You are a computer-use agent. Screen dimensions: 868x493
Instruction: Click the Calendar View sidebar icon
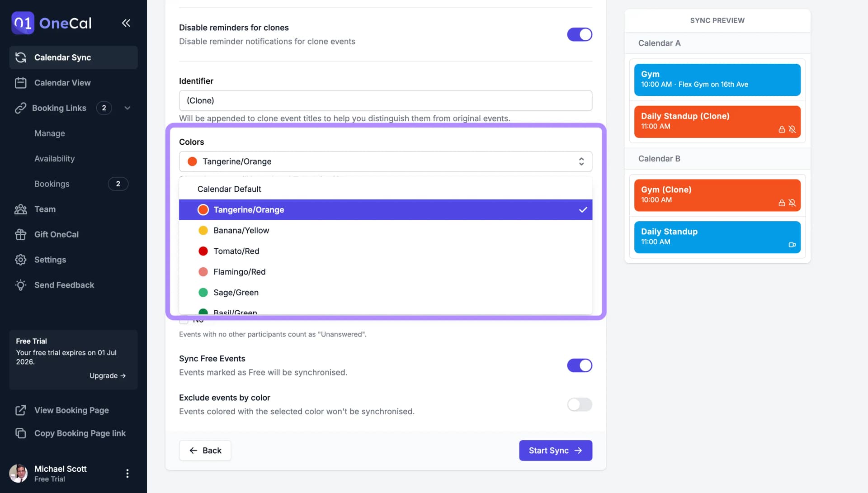pos(20,83)
